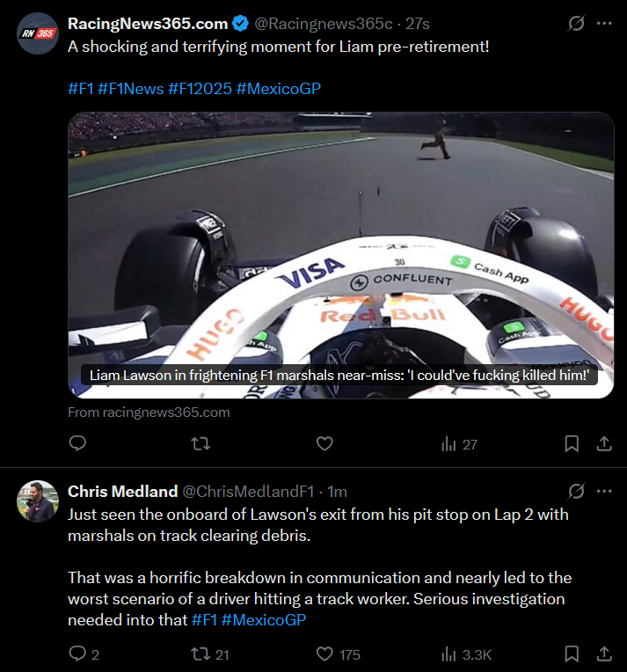Bookmark Chris Medland's tweet
This screenshot has height=672, width=627.
(x=572, y=654)
